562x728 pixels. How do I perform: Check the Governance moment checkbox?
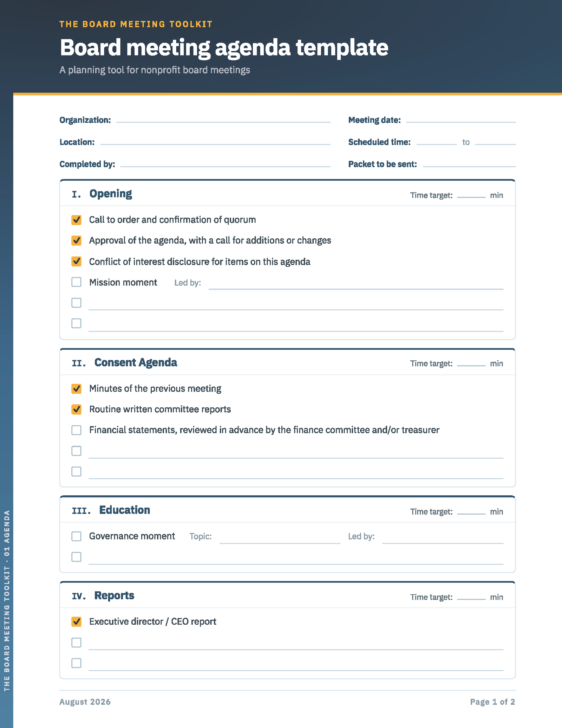(76, 536)
